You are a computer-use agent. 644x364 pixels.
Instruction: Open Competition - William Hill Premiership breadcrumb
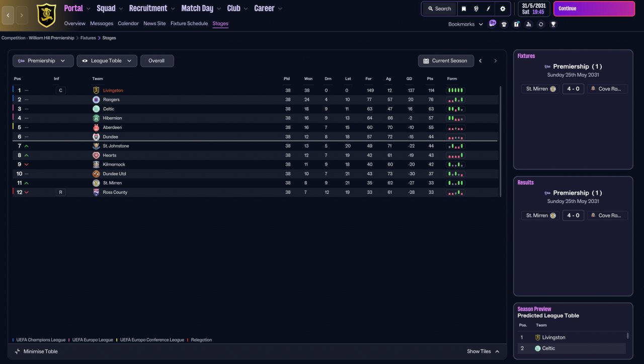[38, 38]
